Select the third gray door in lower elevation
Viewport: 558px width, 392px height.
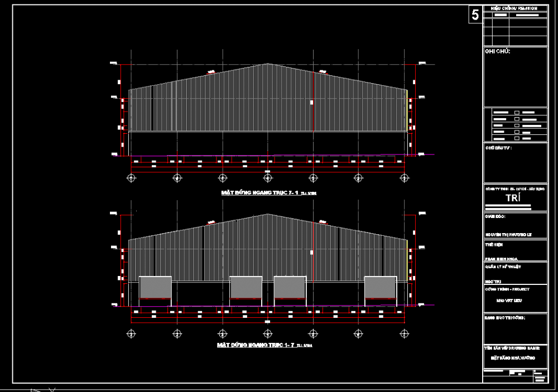[x=290, y=287]
